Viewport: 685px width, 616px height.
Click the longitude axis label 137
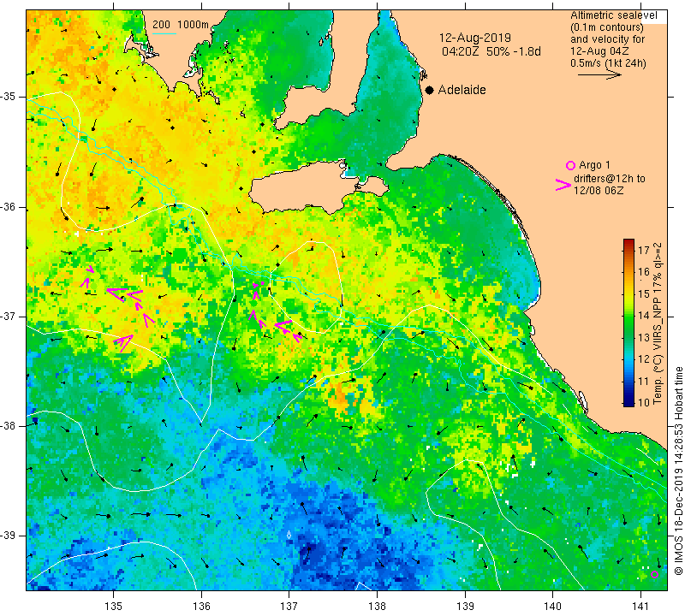[x=289, y=606]
